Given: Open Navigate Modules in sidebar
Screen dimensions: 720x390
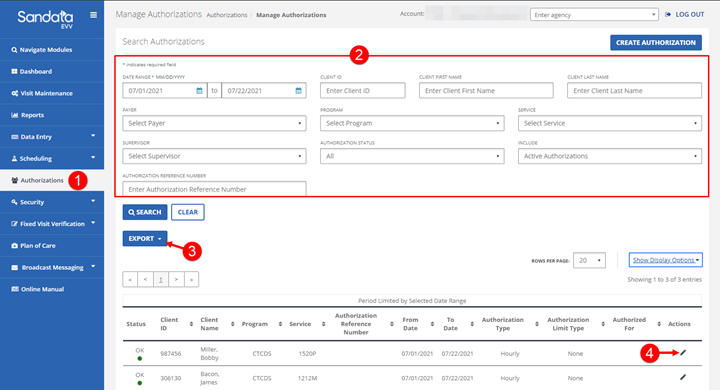Looking at the screenshot, I should pyautogui.click(x=52, y=50).
